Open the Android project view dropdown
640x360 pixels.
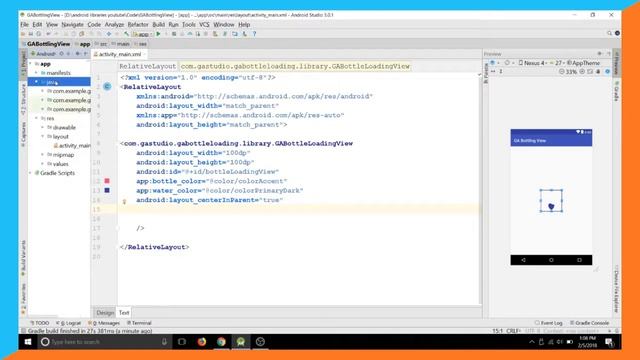tap(44, 53)
